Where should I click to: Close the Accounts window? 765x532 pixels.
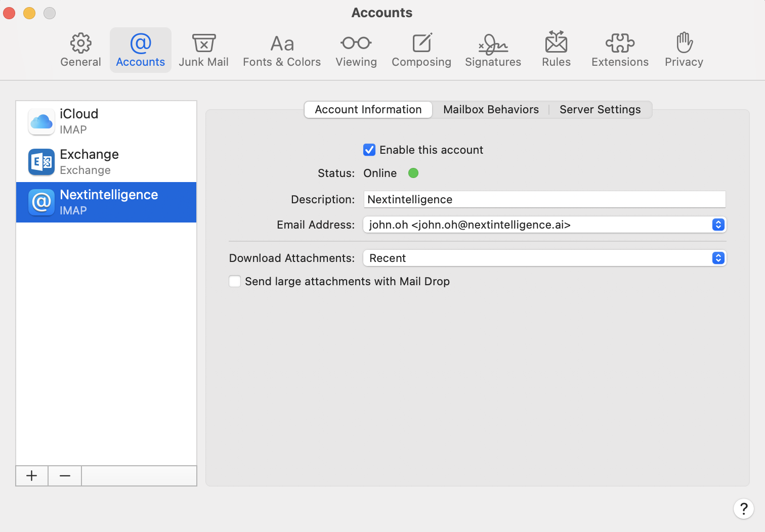(9, 13)
